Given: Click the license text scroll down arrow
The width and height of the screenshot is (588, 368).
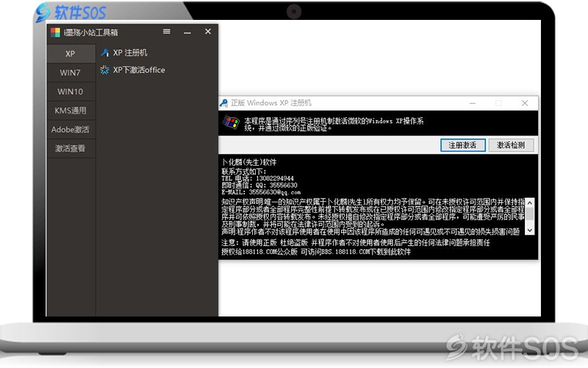Looking at the screenshot, I should 529,230.
